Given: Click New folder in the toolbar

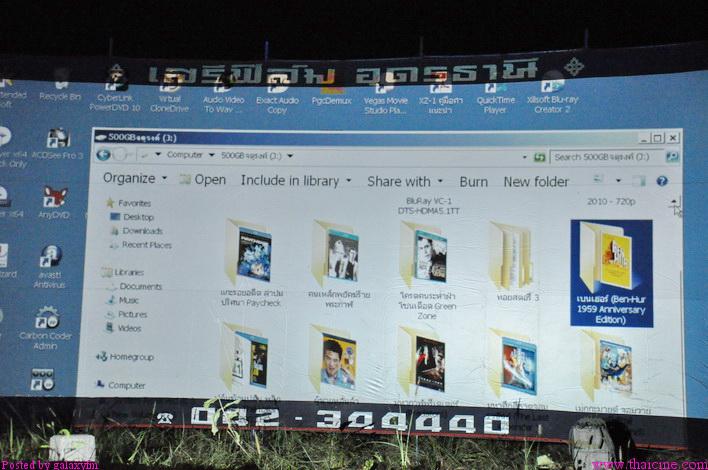Looking at the screenshot, I should [x=536, y=182].
